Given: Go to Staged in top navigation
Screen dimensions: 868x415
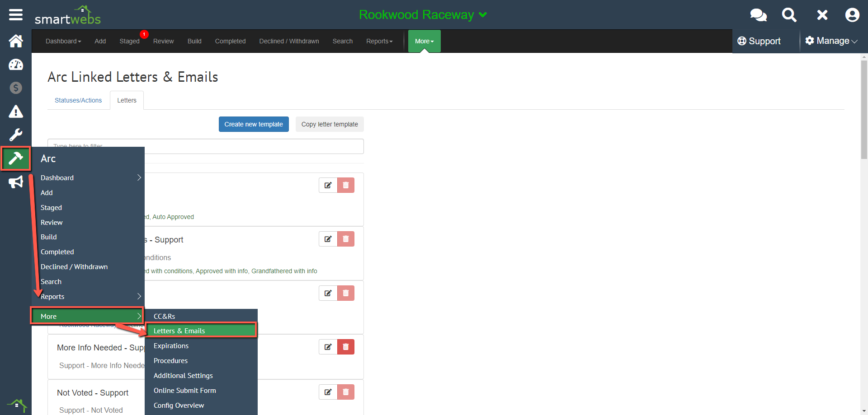Looking at the screenshot, I should point(129,41).
